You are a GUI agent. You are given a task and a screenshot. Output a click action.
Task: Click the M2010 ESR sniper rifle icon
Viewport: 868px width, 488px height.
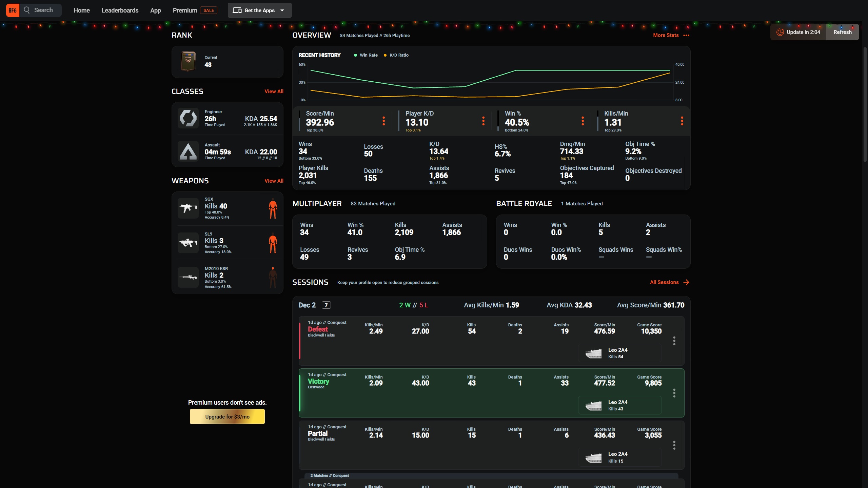(188, 277)
